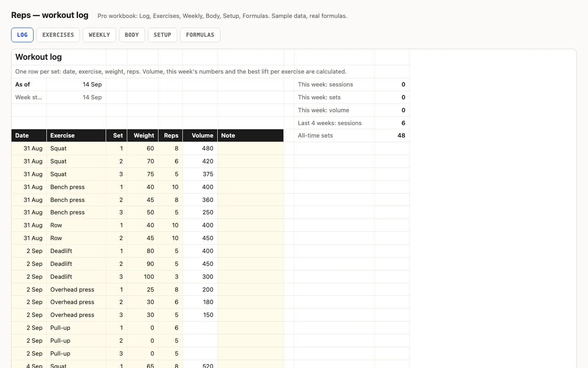This screenshot has height=368, width=588.
Task: View the FORMULAS tab
Action: (x=200, y=35)
